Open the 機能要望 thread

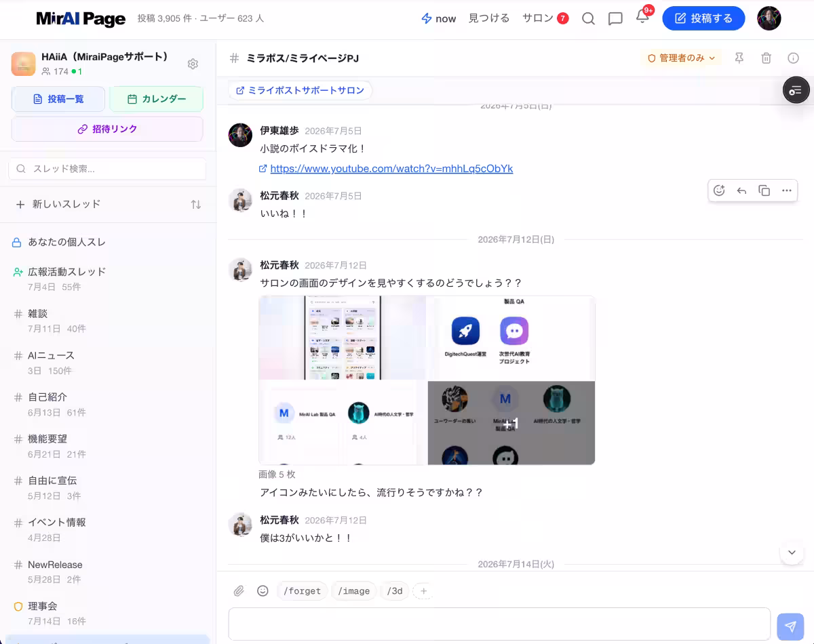pos(109,446)
